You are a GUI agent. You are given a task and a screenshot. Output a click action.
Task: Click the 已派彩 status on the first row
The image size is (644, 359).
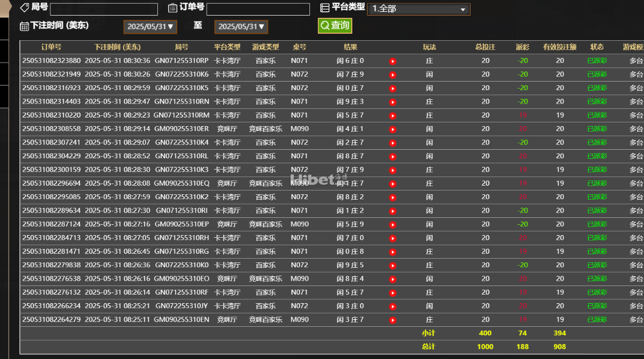coord(597,61)
